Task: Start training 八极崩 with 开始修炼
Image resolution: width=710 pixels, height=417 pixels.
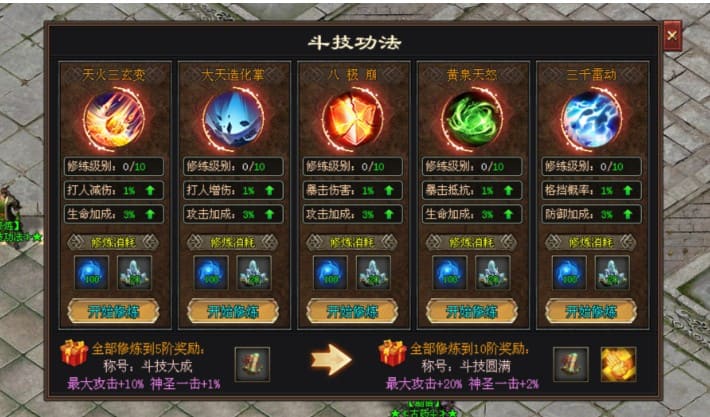Action: [x=352, y=311]
